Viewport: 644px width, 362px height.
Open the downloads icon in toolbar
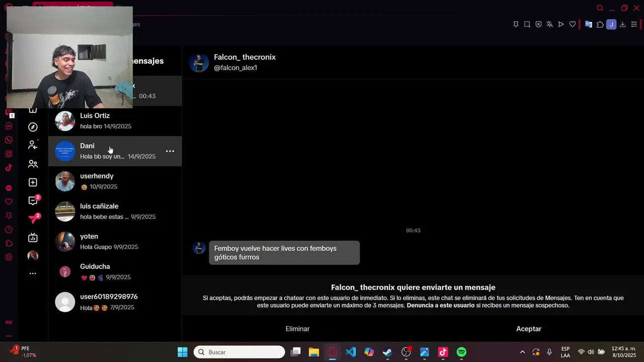(622, 24)
